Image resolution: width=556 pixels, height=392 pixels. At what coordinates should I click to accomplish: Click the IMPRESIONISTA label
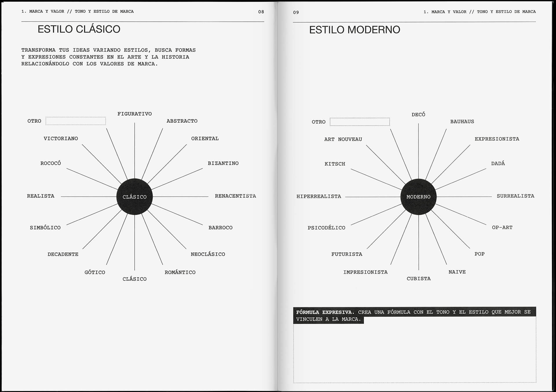point(365,272)
